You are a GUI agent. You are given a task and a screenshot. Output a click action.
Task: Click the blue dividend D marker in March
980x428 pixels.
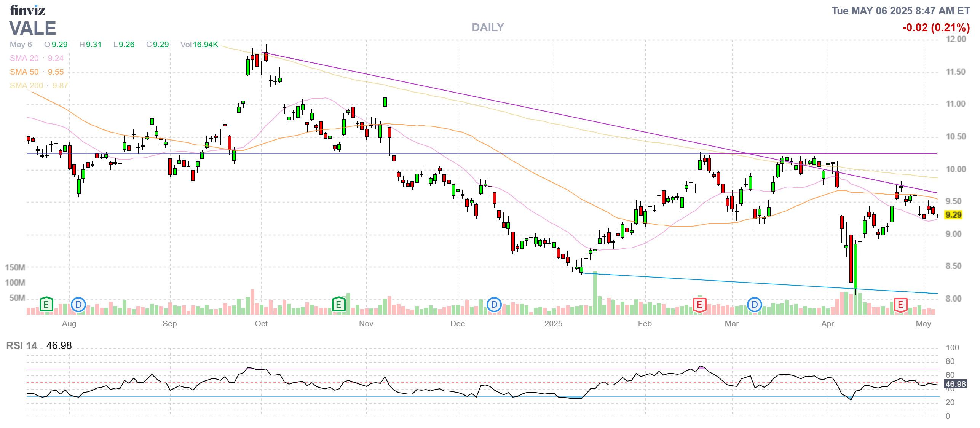(x=755, y=305)
